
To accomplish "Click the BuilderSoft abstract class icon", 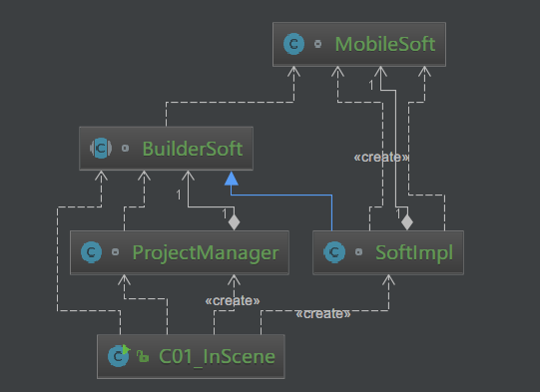I will [101, 149].
